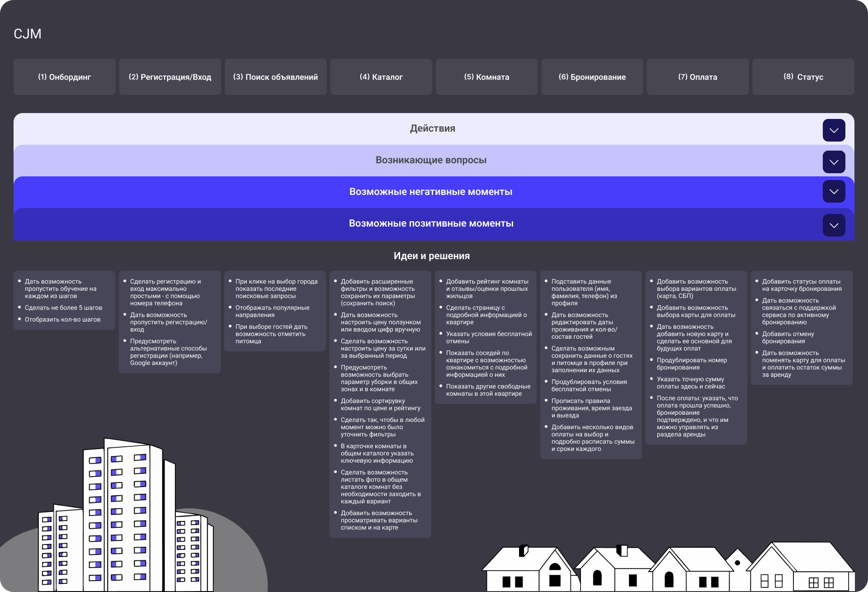Click 'Отобразить кол-во шагов' item
The image size is (868, 592).
pyautogui.click(x=62, y=319)
